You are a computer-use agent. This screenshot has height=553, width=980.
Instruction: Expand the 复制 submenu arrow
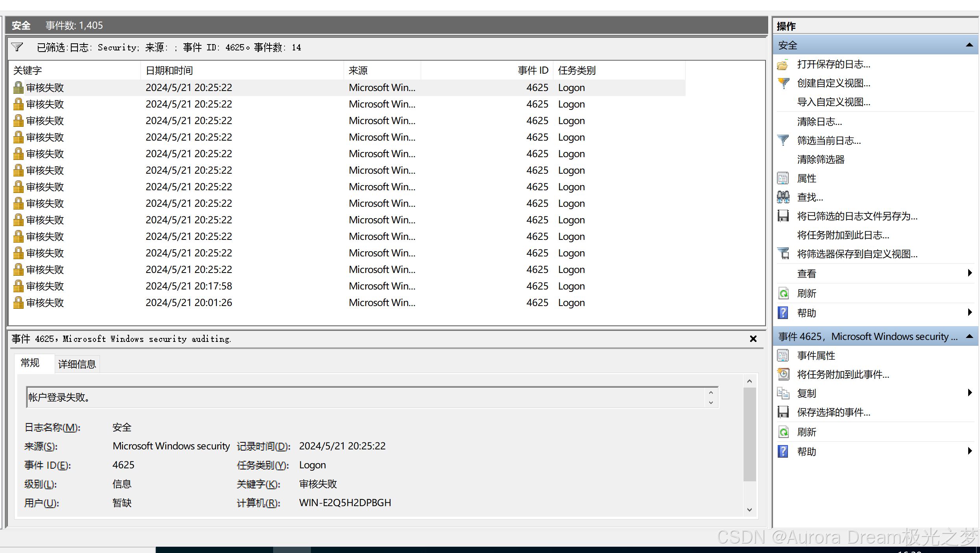(x=970, y=393)
